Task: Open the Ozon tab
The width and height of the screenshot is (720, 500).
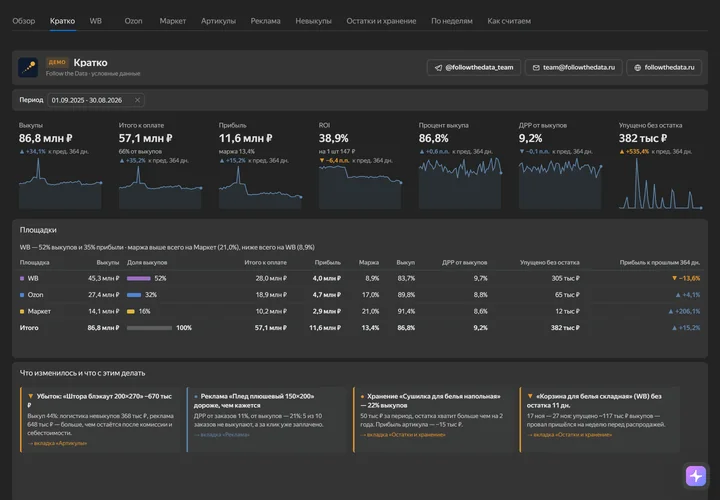Action: click(134, 21)
